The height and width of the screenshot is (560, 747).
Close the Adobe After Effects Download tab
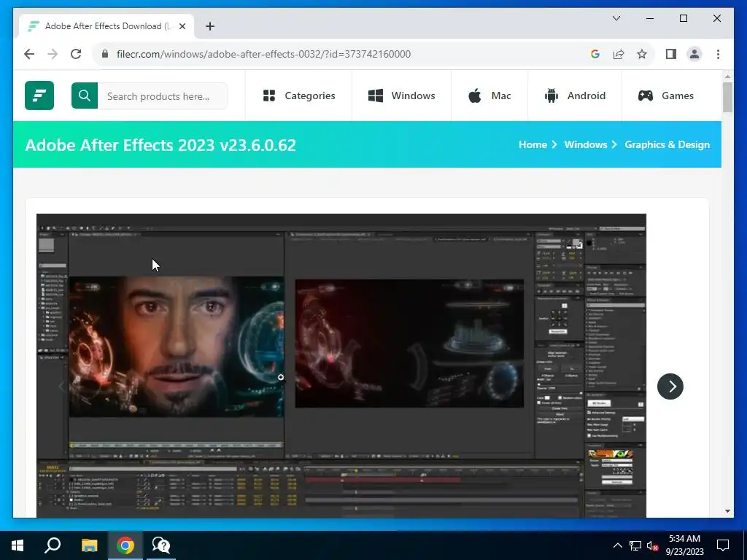click(x=182, y=26)
